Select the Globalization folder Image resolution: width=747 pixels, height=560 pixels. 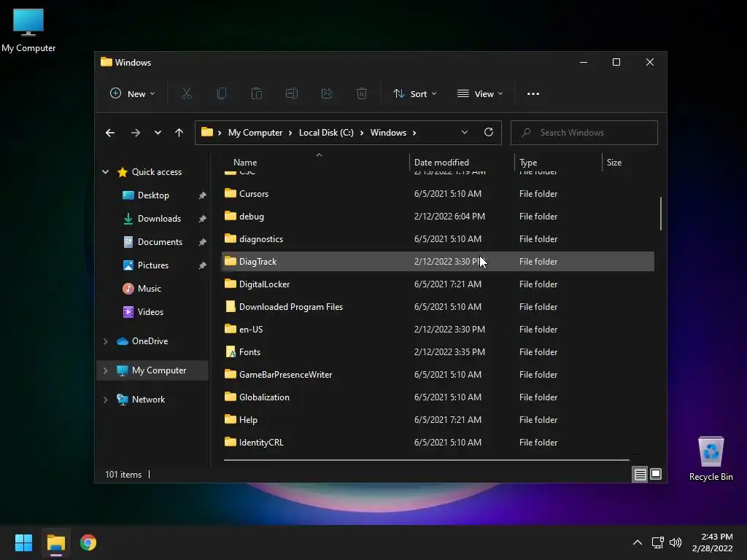pos(438,397)
